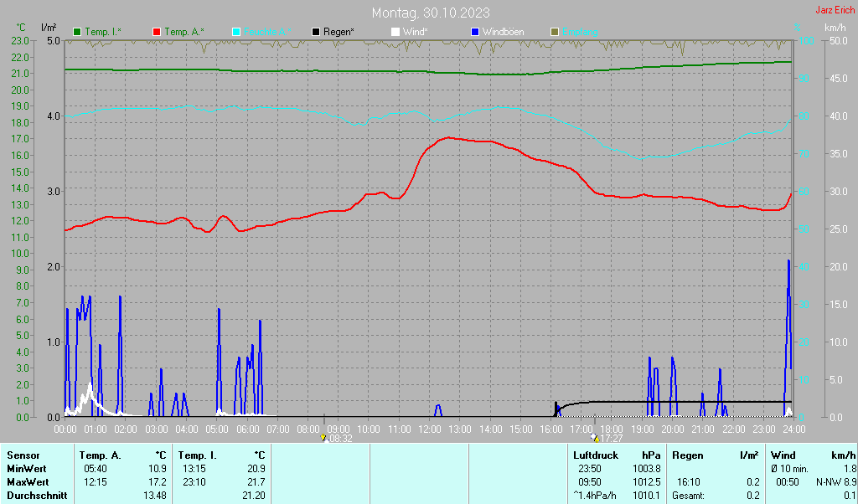858x504 pixels.
Task: Click the '1.8' wind average value
Action: (850, 469)
